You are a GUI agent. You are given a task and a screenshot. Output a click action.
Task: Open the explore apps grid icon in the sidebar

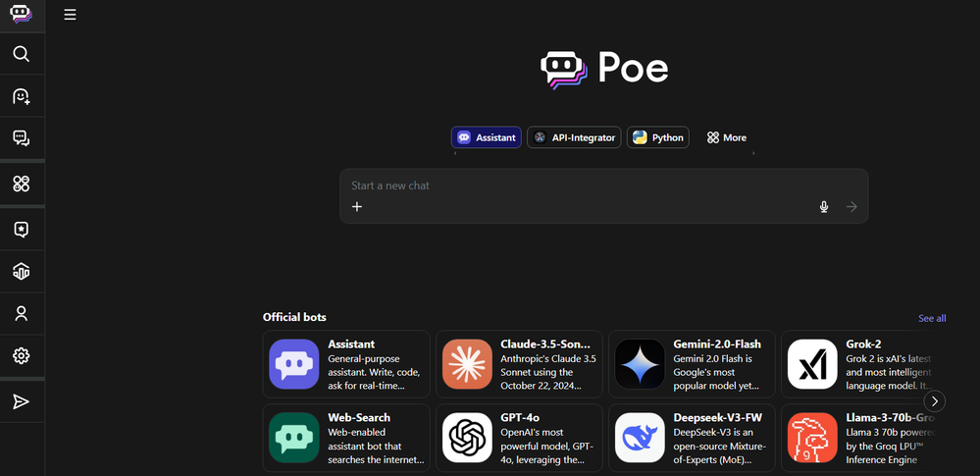[x=22, y=184]
